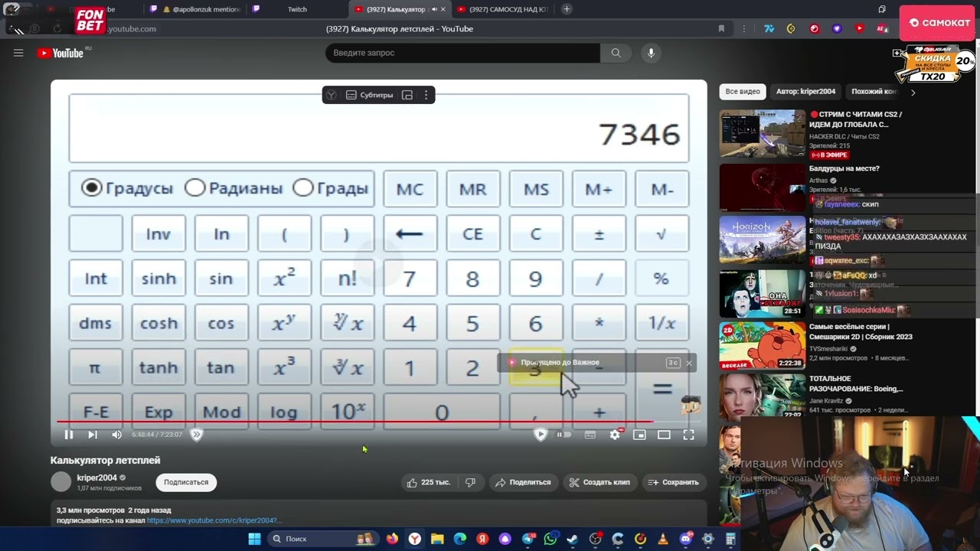Open the Horizon game video thumbnail

tap(763, 240)
